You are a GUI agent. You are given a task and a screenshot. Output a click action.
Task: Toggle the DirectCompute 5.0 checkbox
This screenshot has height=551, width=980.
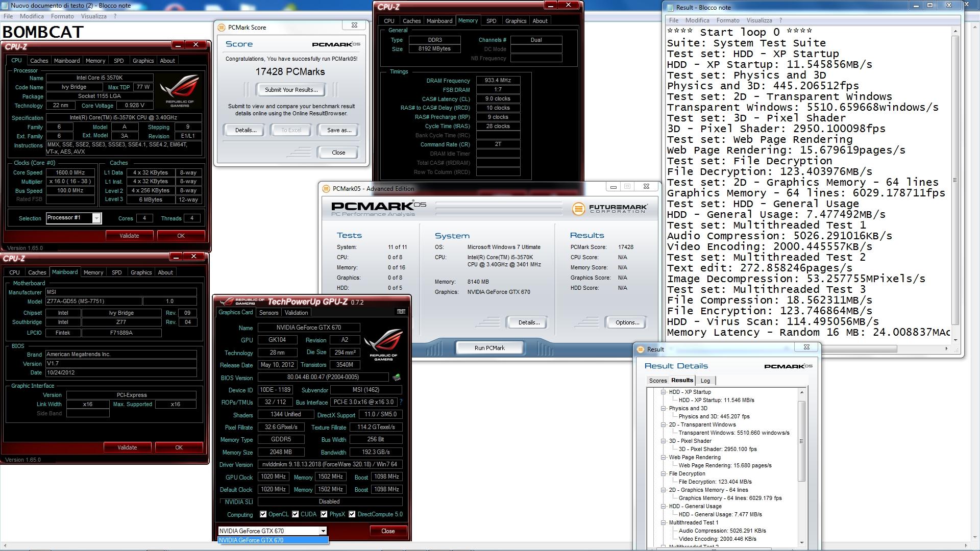352,514
